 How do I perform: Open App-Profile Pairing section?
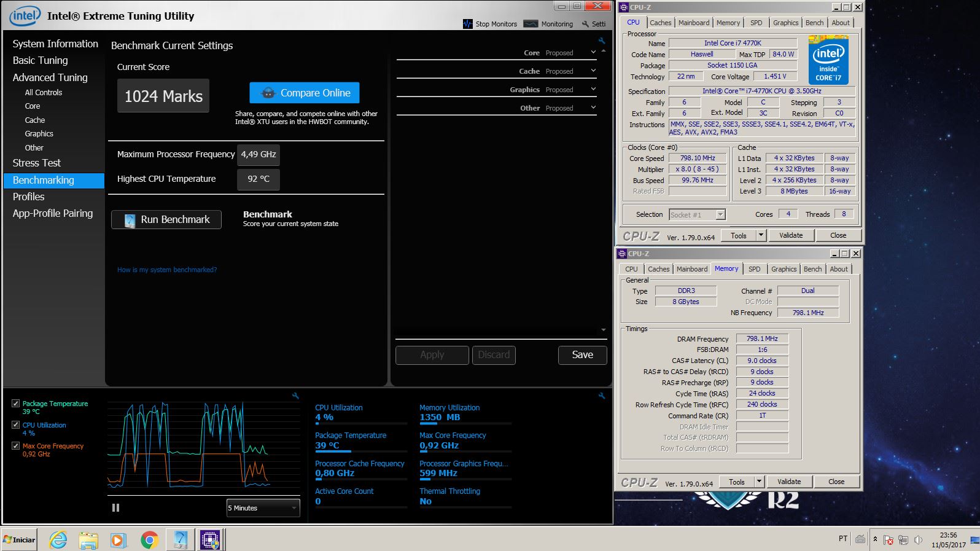[x=53, y=213]
